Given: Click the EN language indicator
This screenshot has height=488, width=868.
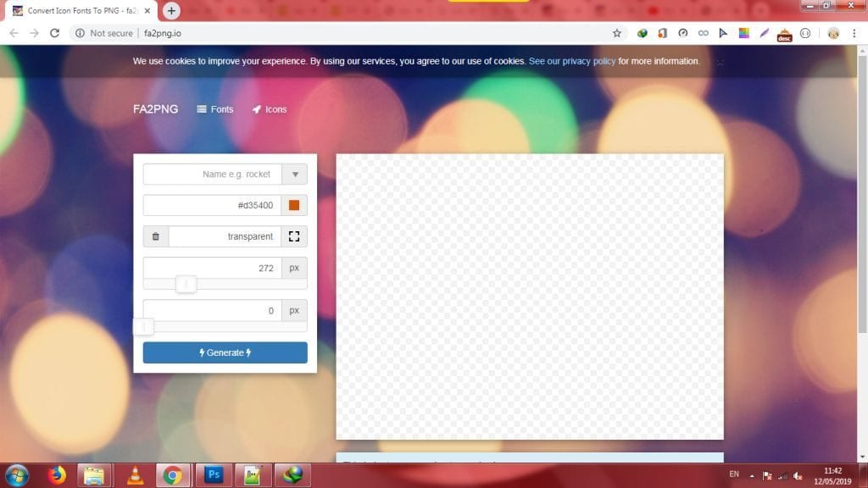Looking at the screenshot, I should 734,474.
